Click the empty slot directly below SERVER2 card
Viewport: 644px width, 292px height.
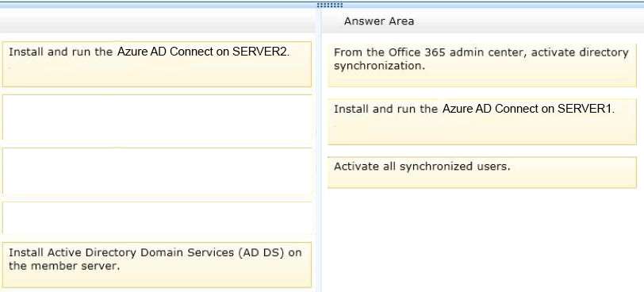(156, 117)
